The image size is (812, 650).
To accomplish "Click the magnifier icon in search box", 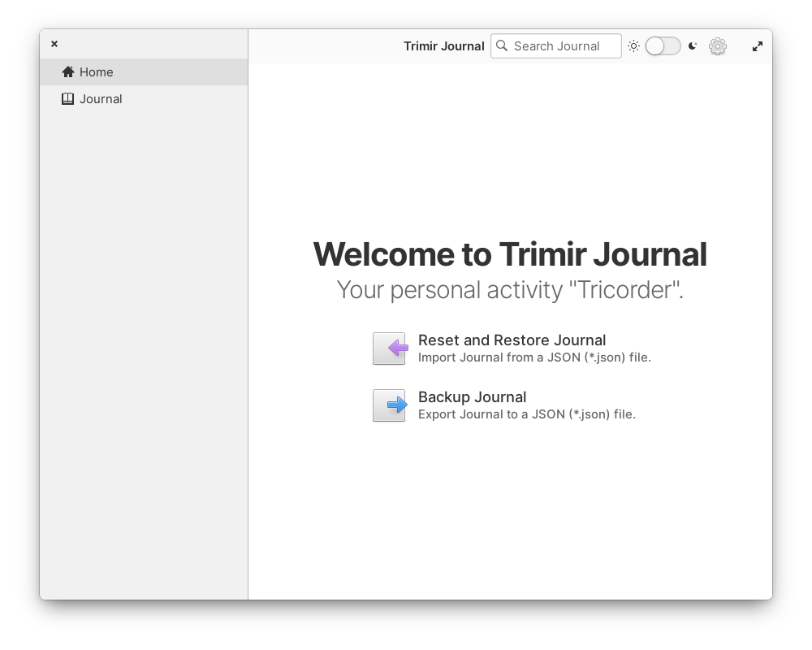I will click(x=502, y=45).
